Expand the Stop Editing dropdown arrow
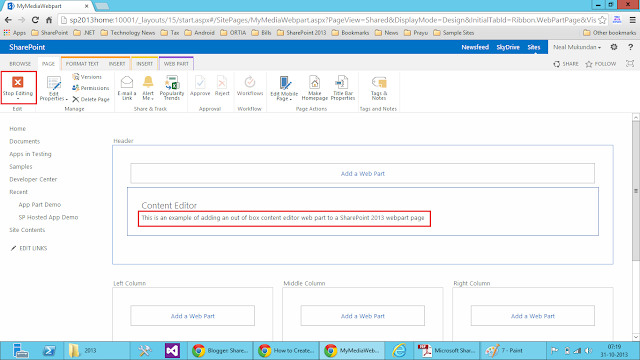Viewport: 640px width, 360px height. [18, 99]
